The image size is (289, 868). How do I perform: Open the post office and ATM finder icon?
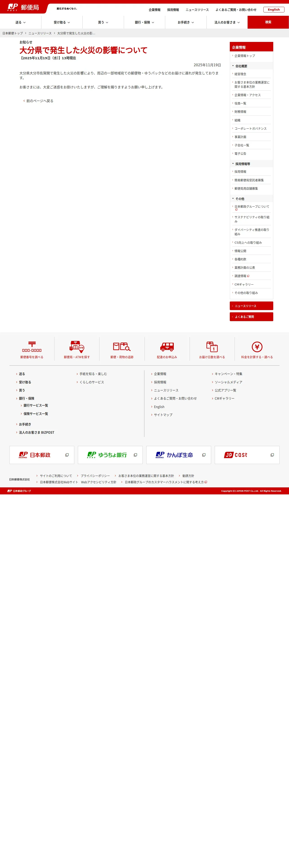click(x=77, y=347)
